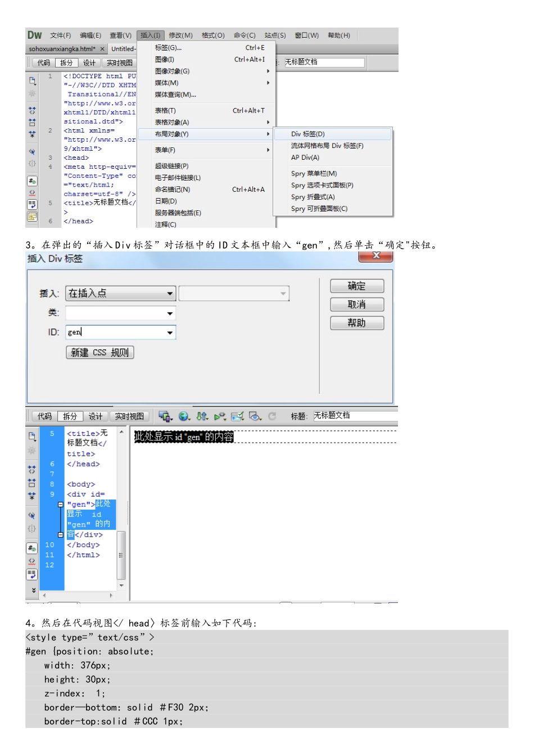The height and width of the screenshot is (756, 534).
Task: Click the scroll-down arrow in gen-div code pane
Action: tap(121, 586)
